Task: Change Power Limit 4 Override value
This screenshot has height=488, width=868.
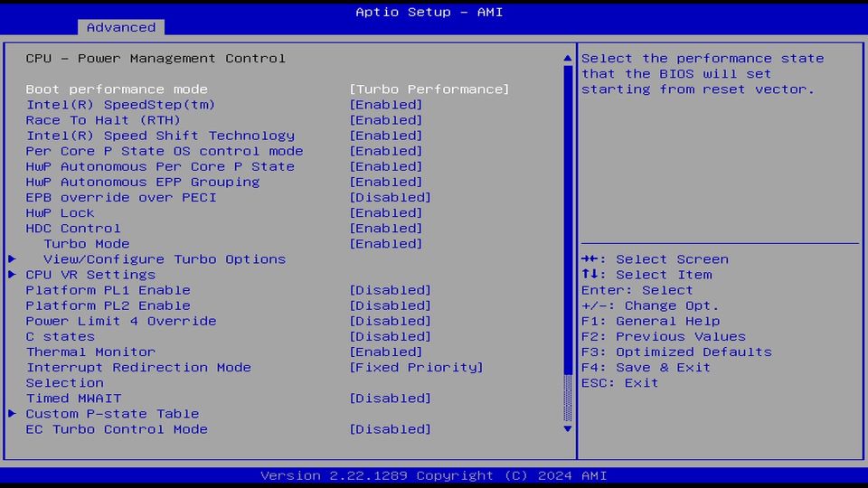Action: tap(391, 322)
